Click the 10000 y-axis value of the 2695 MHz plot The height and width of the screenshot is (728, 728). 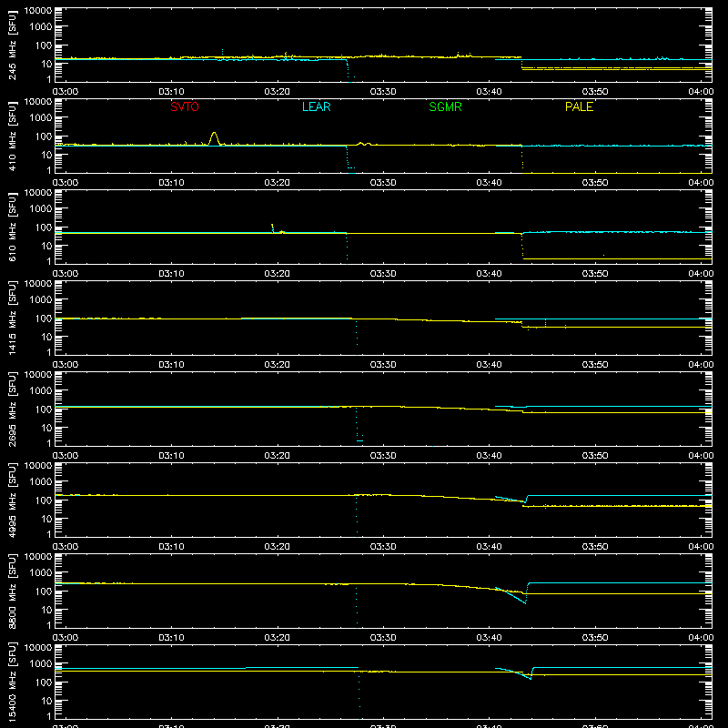(x=38, y=375)
